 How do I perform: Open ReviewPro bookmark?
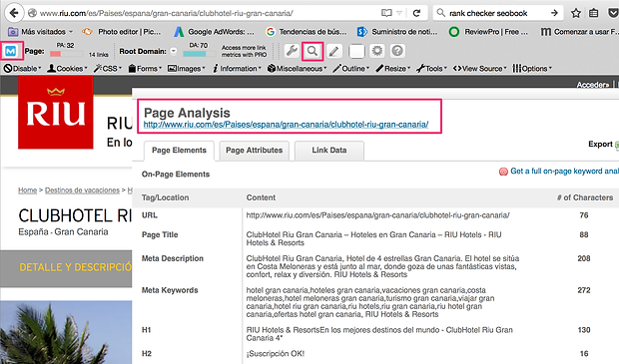pos(489,32)
